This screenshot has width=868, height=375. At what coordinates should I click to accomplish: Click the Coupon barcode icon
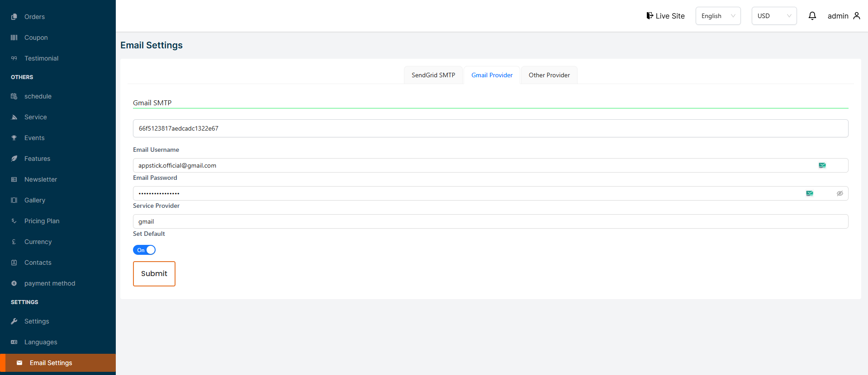tap(14, 37)
